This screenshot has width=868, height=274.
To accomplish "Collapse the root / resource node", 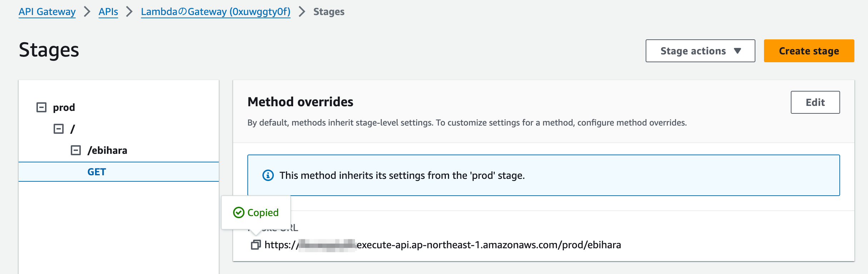I will click(x=59, y=129).
